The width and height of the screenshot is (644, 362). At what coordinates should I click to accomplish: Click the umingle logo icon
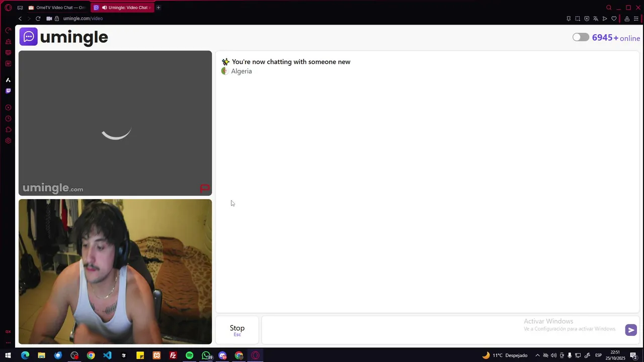[x=29, y=37]
